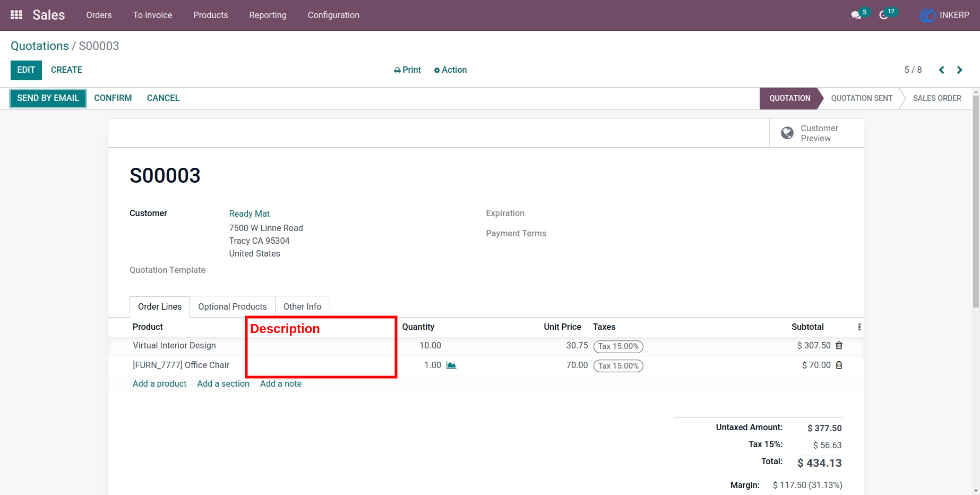Open the Ready Mat customer link

coord(250,214)
